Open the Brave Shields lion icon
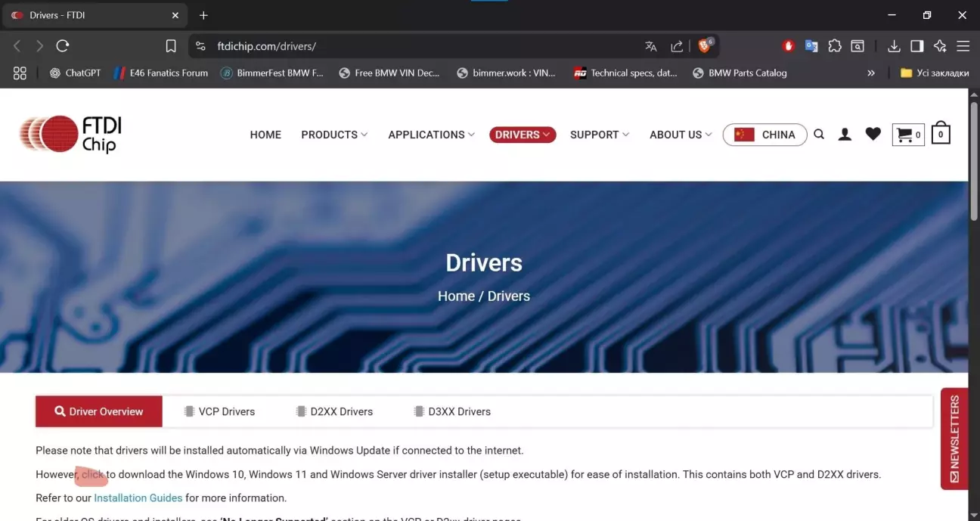 (x=705, y=45)
